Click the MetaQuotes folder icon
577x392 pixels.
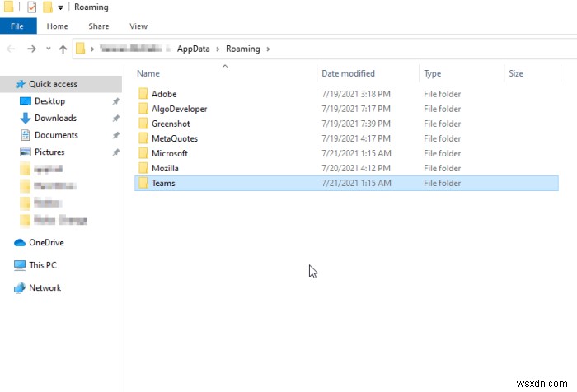click(x=143, y=138)
